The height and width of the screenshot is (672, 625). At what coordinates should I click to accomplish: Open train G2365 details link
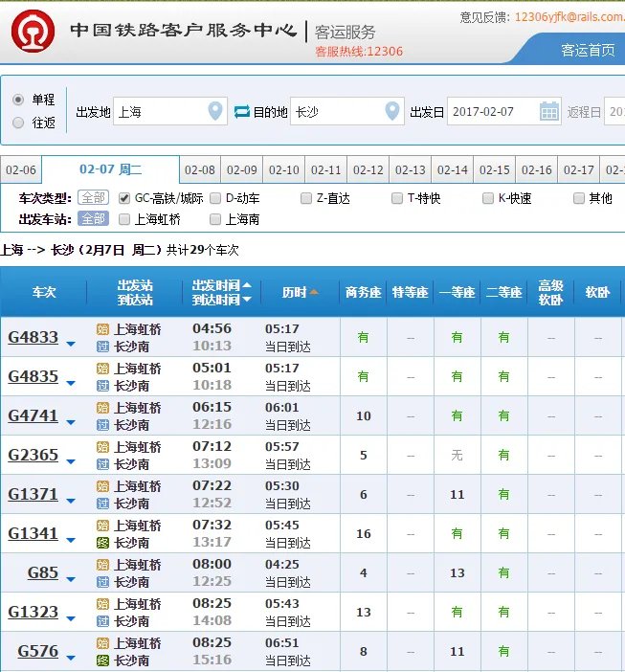click(33, 455)
